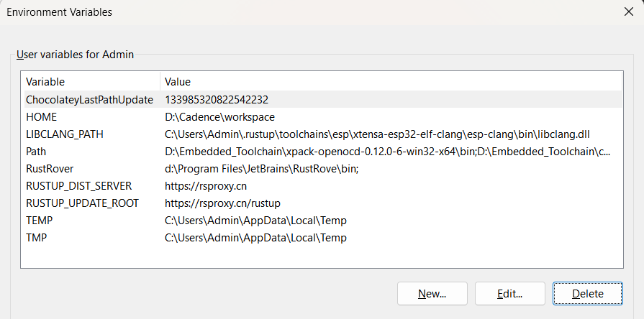Click the Edit... button
This screenshot has height=319, width=644.
(x=509, y=293)
